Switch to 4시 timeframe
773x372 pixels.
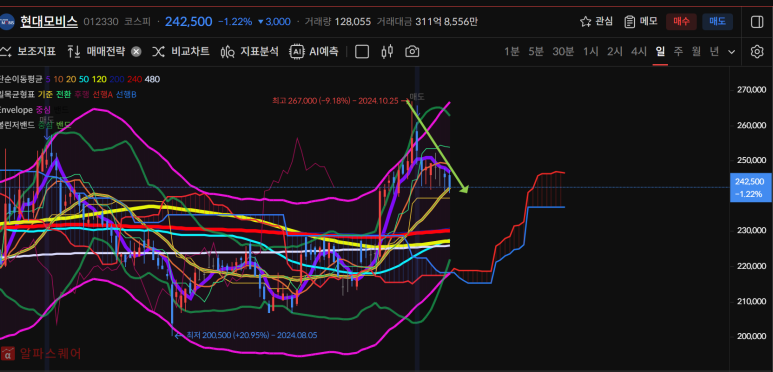pyautogui.click(x=639, y=51)
